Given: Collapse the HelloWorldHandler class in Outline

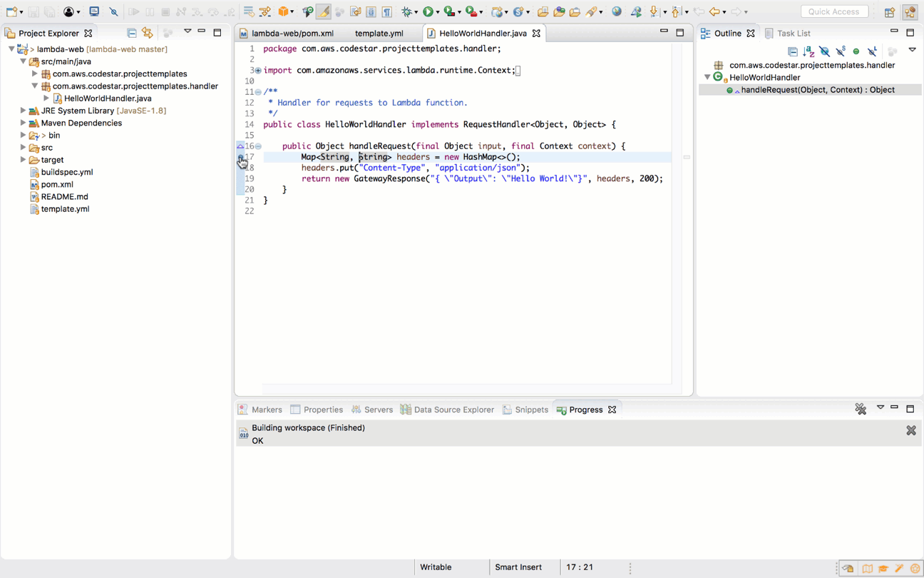Looking at the screenshot, I should click(707, 77).
